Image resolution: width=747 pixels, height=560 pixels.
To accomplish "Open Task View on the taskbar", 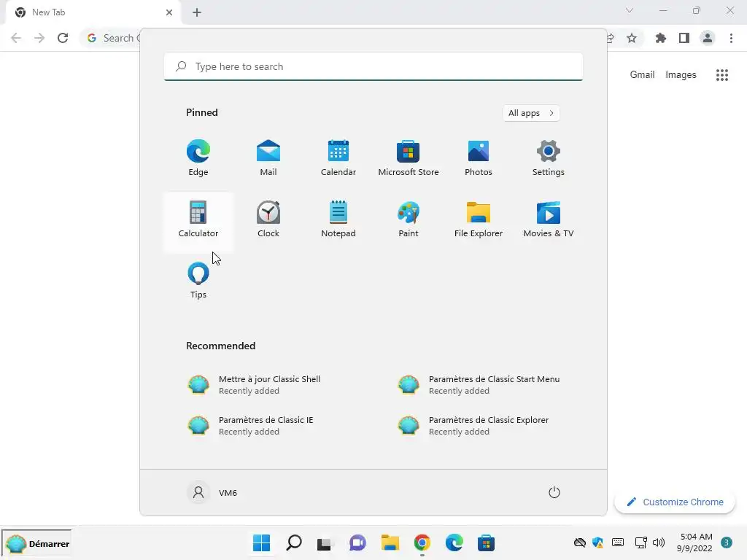I will click(325, 542).
